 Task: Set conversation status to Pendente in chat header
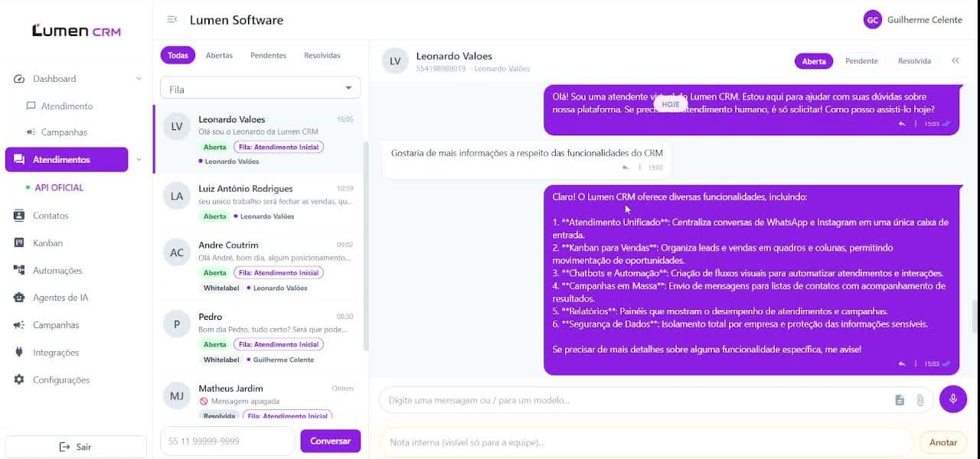[x=861, y=61]
